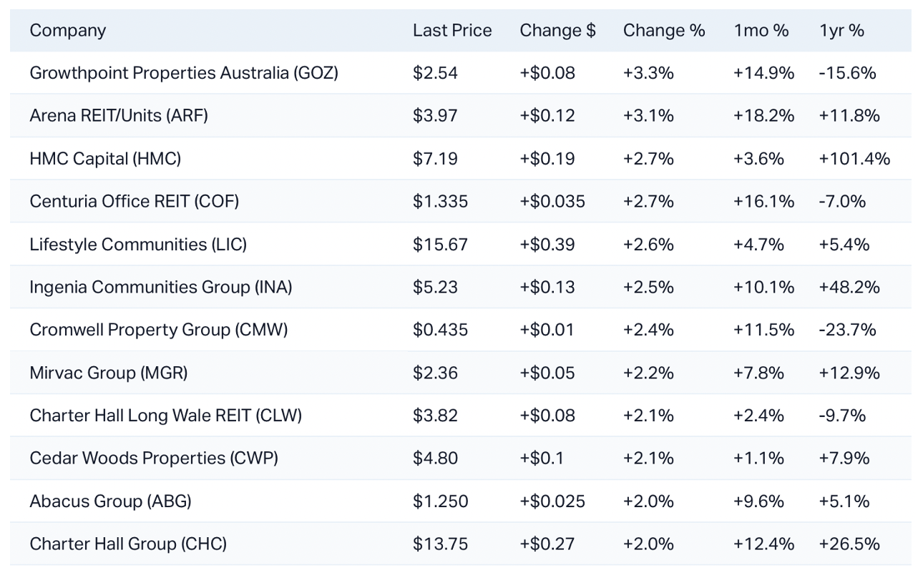Select Ingenia Communities Group (INA)

[161, 288]
